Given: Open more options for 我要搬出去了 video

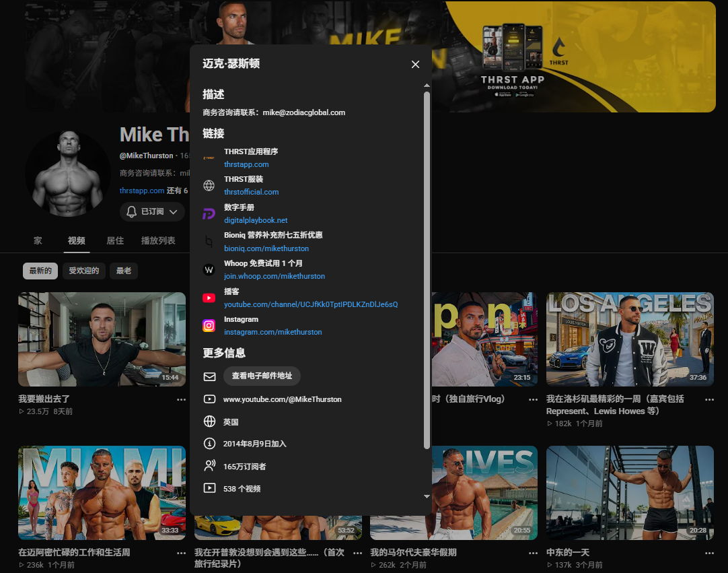Looking at the screenshot, I should [181, 400].
